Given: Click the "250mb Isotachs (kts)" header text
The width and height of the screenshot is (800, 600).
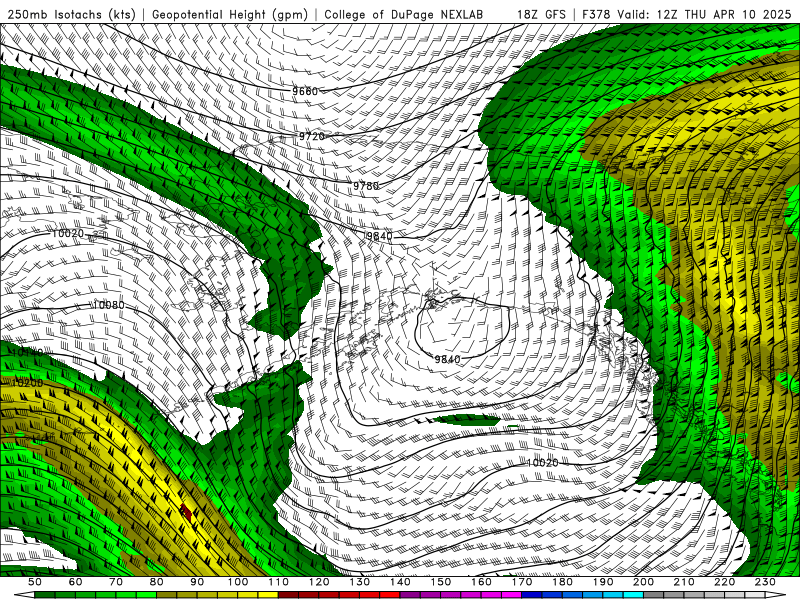Looking at the screenshot, I should point(72,15).
